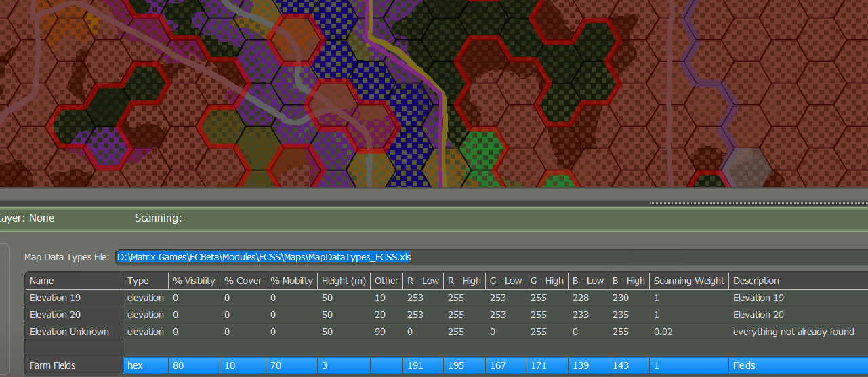The width and height of the screenshot is (868, 377).
Task: Click the Height (m) column header
Action: coord(344,281)
